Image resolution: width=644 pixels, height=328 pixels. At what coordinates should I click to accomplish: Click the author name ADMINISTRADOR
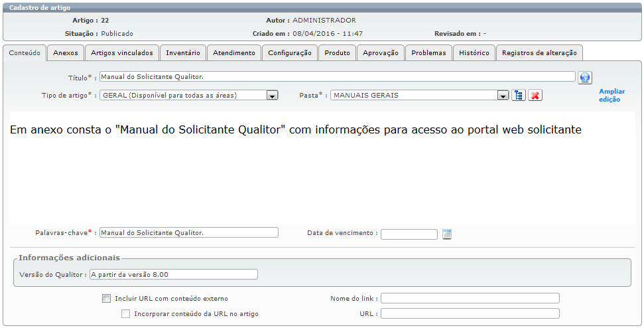[324, 20]
